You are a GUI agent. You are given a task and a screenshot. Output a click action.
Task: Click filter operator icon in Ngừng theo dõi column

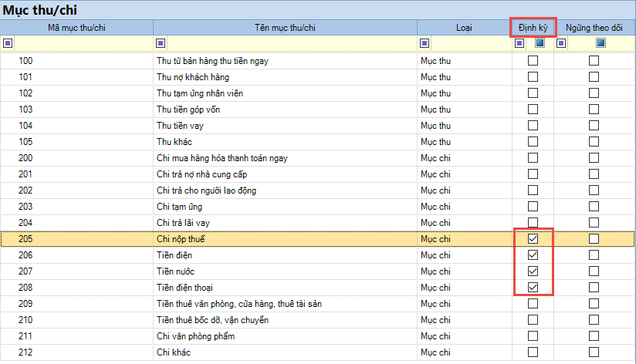562,43
